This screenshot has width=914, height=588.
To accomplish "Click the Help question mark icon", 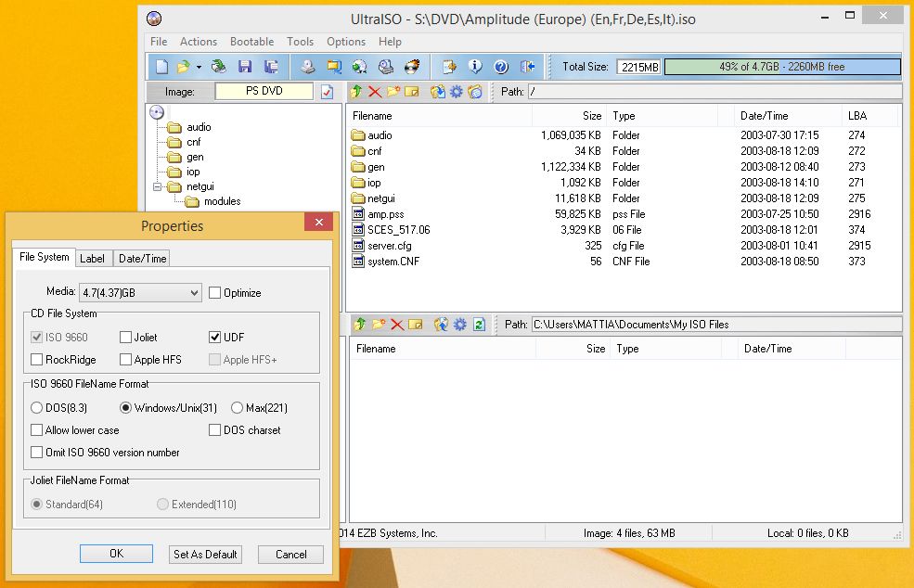I will 499,66.
